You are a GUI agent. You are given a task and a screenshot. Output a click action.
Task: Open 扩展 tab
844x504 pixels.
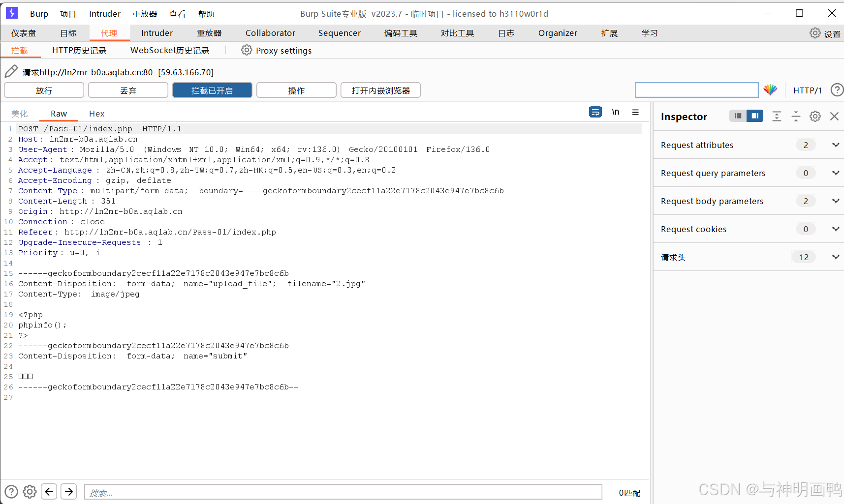click(609, 33)
